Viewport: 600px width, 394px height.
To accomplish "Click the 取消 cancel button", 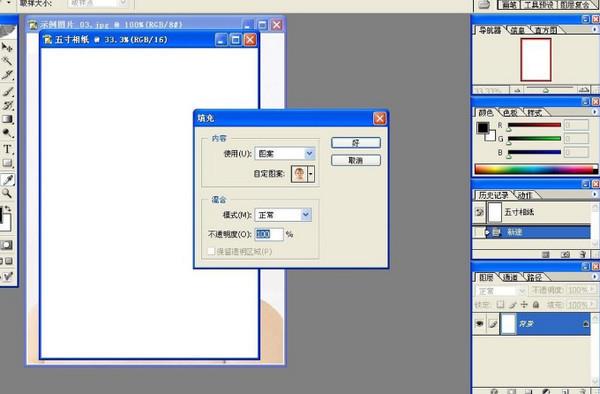I will [356, 161].
